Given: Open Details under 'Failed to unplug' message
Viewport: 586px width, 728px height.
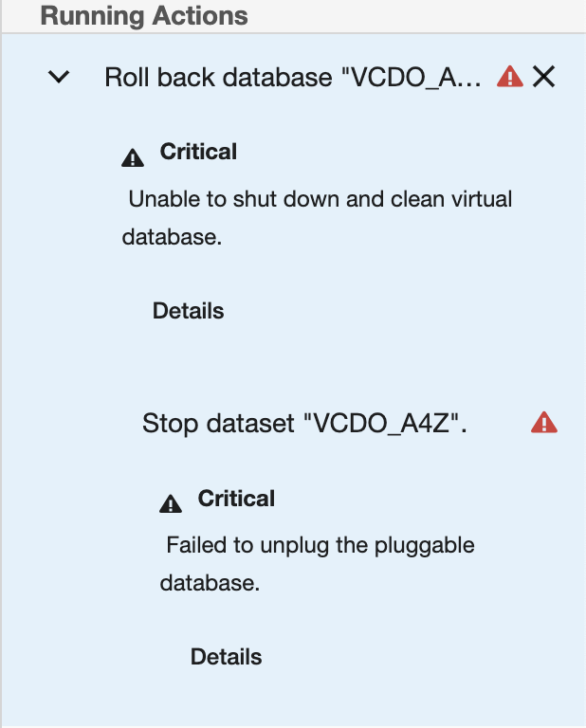Looking at the screenshot, I should [x=226, y=657].
